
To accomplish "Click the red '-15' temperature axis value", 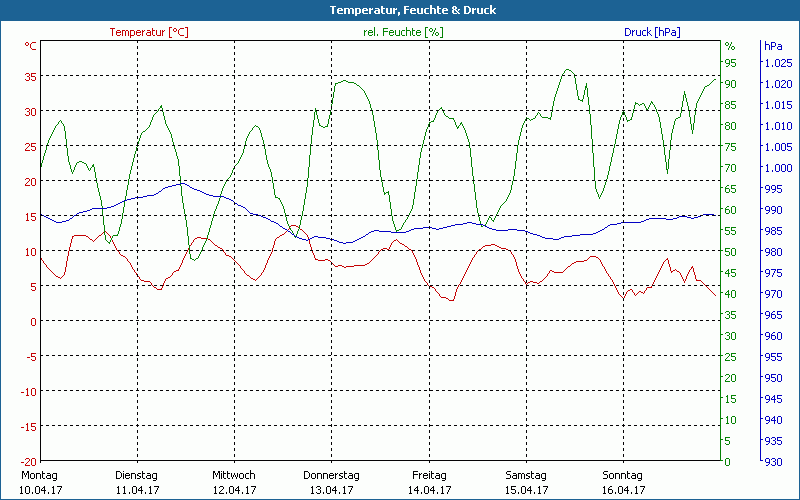I will pyautogui.click(x=29, y=427).
